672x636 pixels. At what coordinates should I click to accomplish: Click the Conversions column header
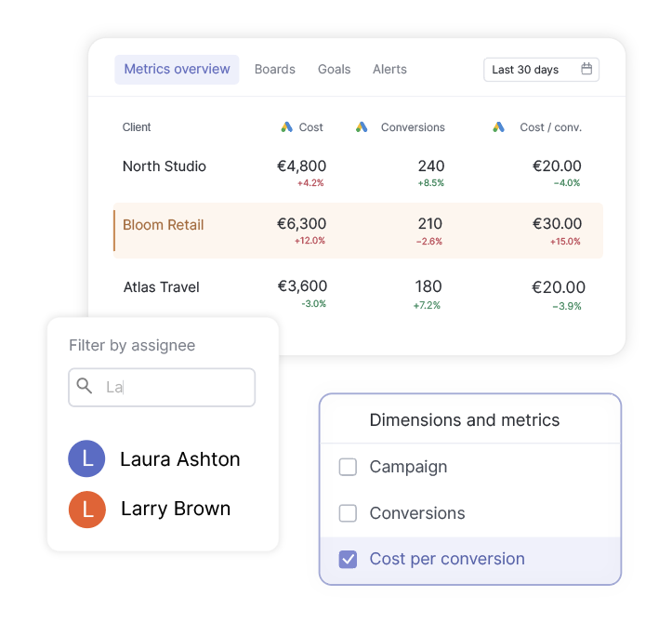[x=413, y=127]
